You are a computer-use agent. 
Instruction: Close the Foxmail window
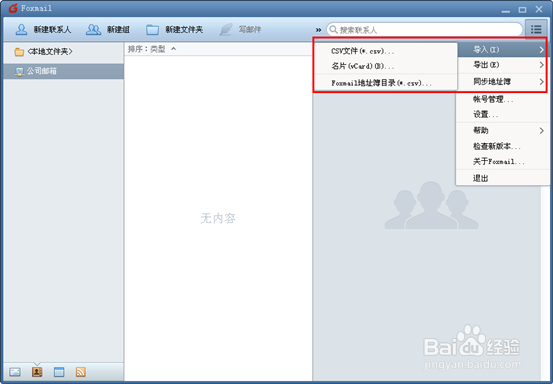pos(539,9)
